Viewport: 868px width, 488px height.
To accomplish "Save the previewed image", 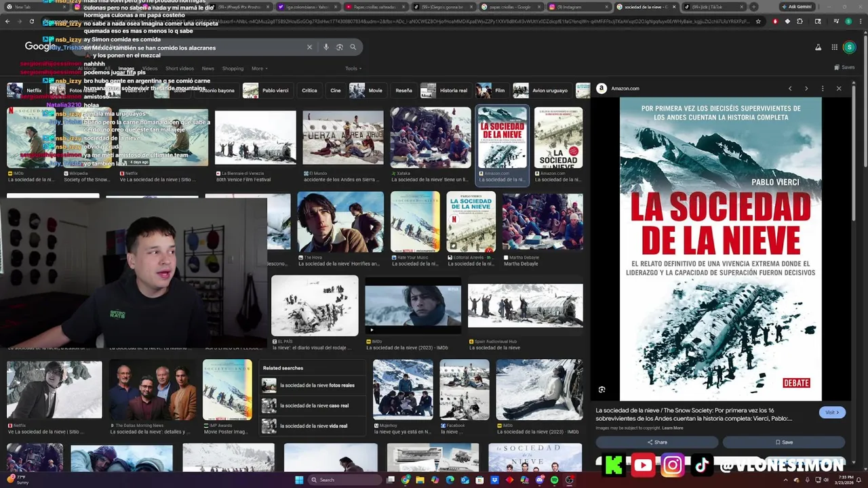I will [783, 442].
